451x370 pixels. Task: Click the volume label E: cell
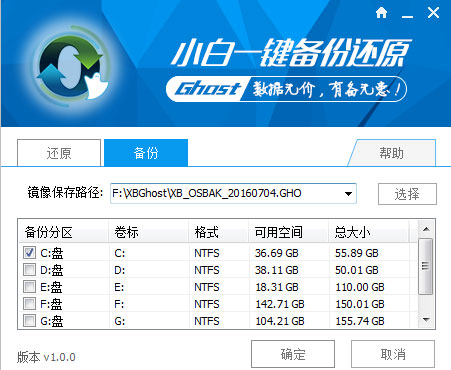pos(119,287)
